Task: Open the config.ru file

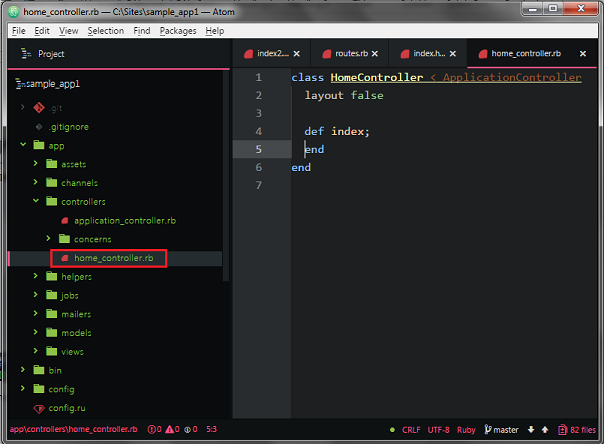Action: click(x=67, y=408)
